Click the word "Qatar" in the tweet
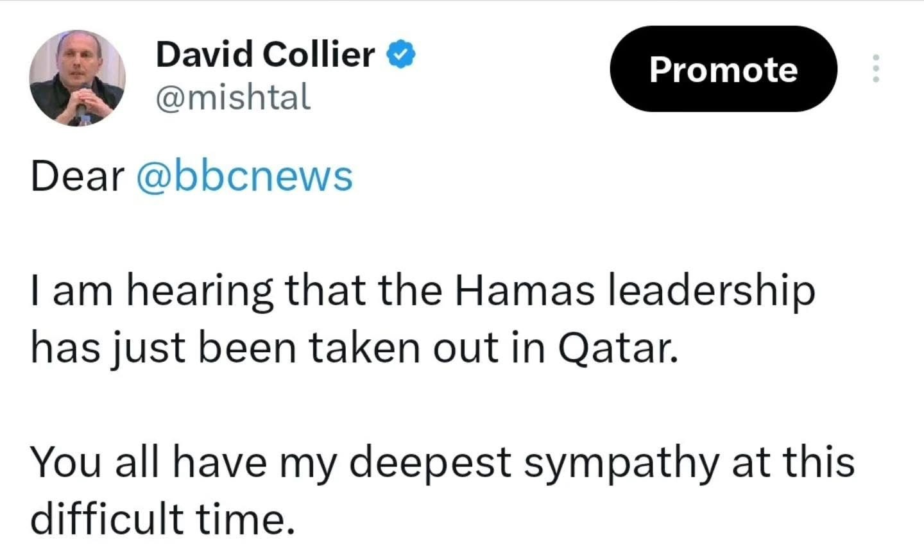924x560 pixels. coord(617,348)
